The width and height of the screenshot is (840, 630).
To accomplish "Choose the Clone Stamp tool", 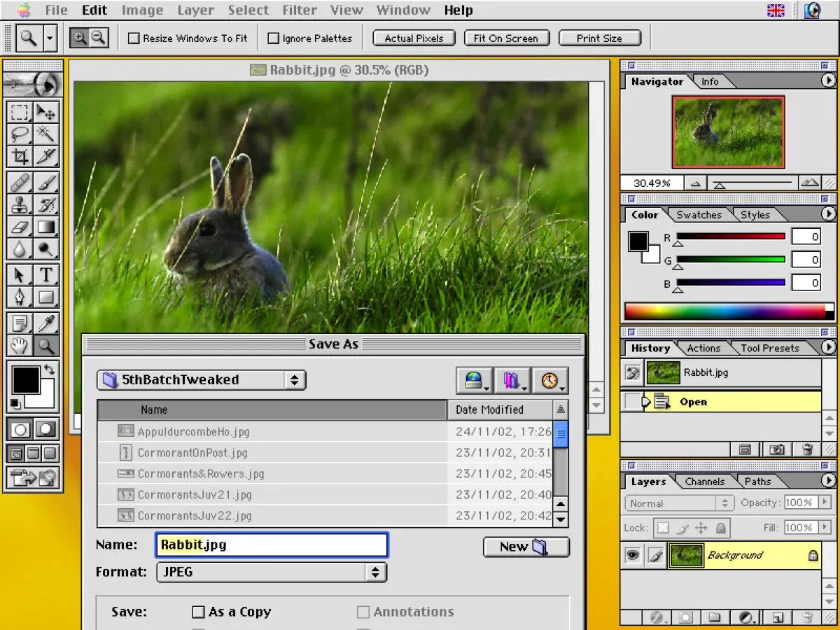I will click(20, 204).
